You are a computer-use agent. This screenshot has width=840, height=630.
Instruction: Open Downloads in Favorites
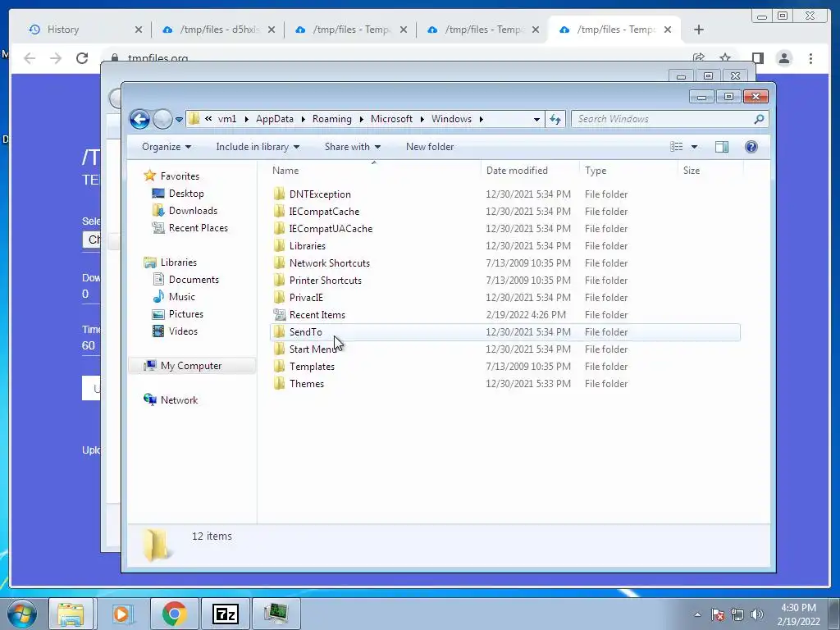tap(193, 211)
